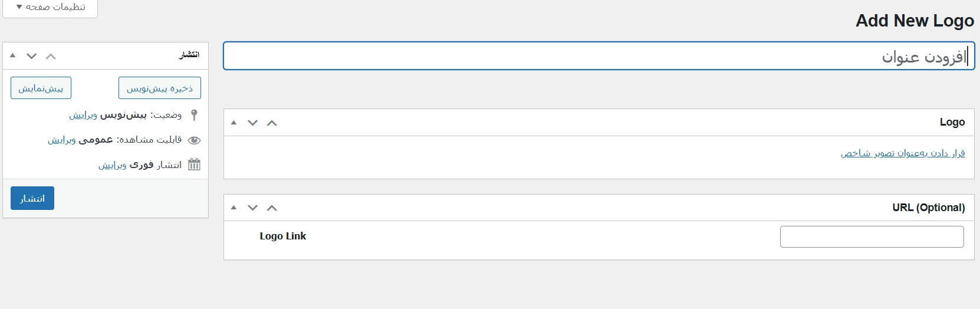The image size is (980, 309).
Task: Preview the logo with پیش‌نمایش button
Action: (41, 88)
